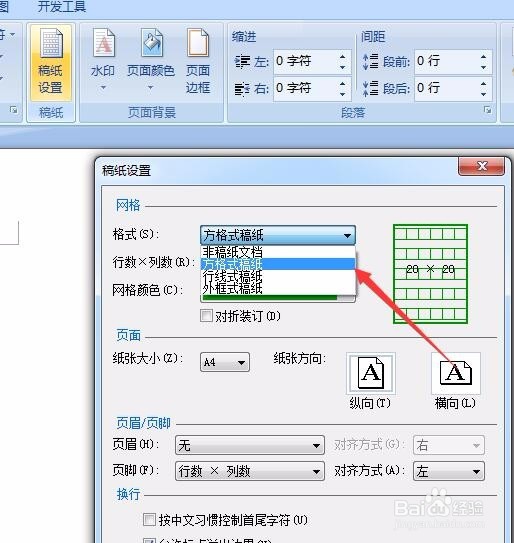The width and height of the screenshot is (514, 543).
Task: Choose 纵向 portrait orientation
Action: coord(371,373)
